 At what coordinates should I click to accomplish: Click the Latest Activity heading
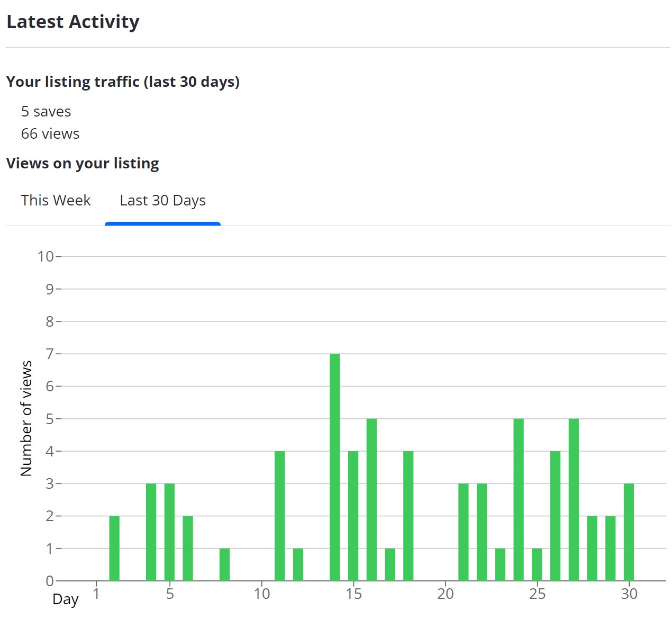[73, 22]
